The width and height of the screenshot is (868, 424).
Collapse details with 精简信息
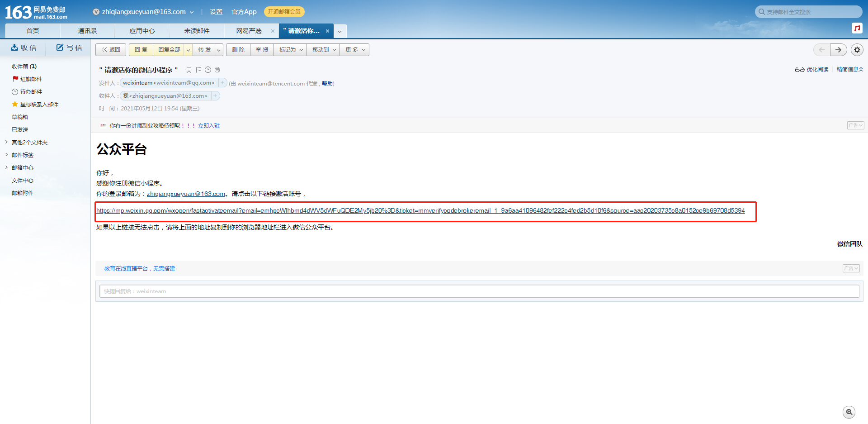[x=850, y=70]
